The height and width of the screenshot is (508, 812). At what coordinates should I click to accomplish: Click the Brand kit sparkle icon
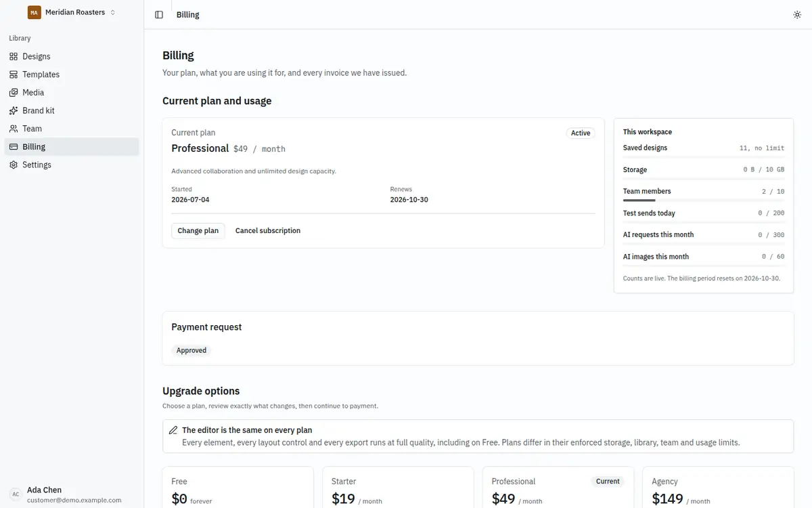[14, 110]
